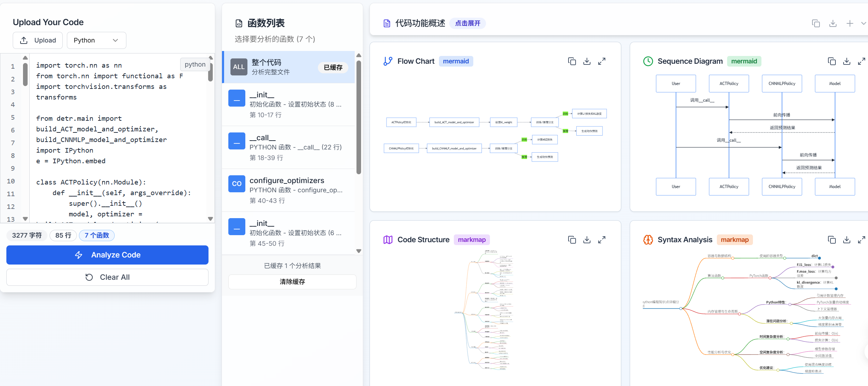Click 点击展开 to expand the code overview
This screenshot has width=868, height=386.
tap(467, 23)
